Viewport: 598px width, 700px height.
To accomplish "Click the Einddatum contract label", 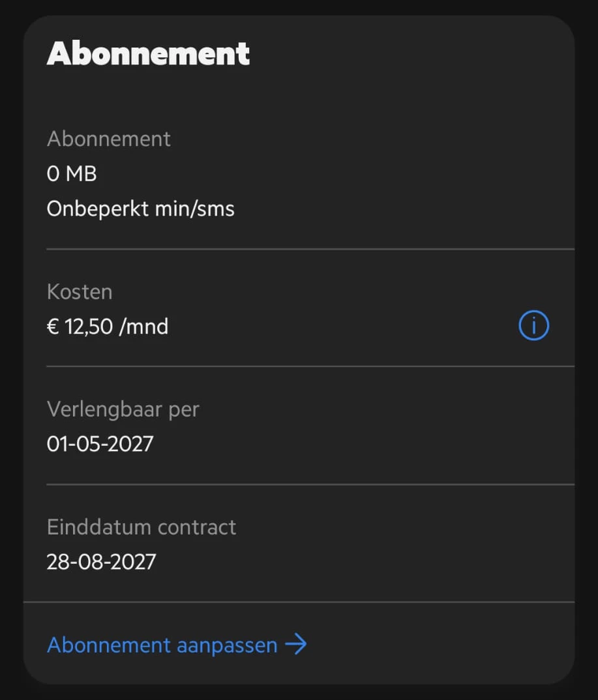I will click(x=142, y=527).
